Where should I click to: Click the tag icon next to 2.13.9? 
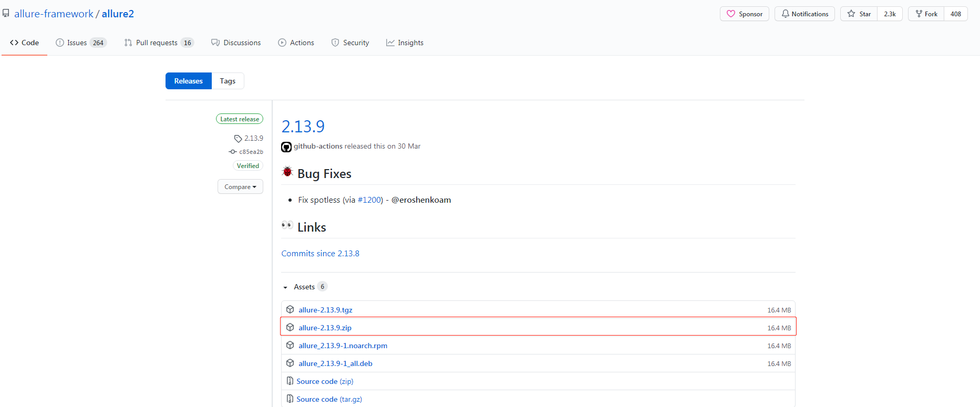(238, 139)
